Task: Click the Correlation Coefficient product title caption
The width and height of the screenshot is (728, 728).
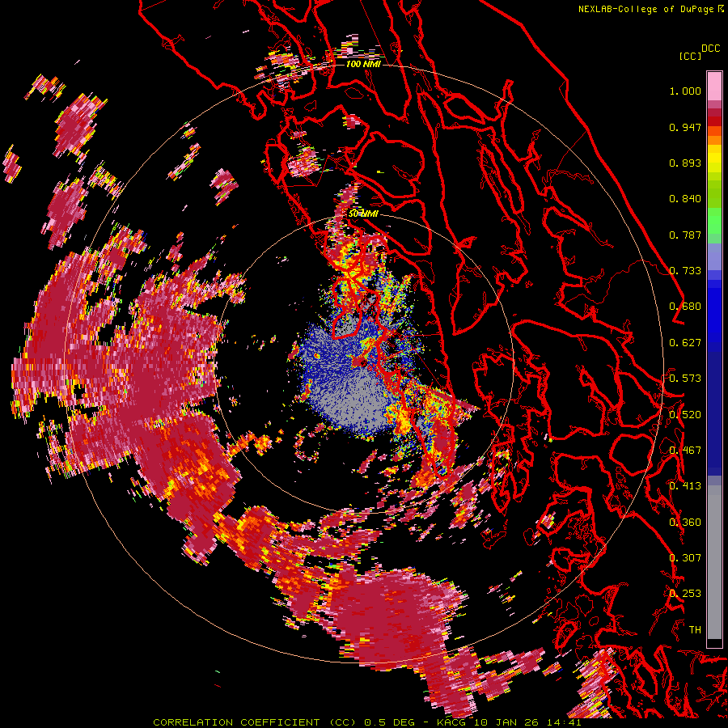Action: [x=366, y=722]
